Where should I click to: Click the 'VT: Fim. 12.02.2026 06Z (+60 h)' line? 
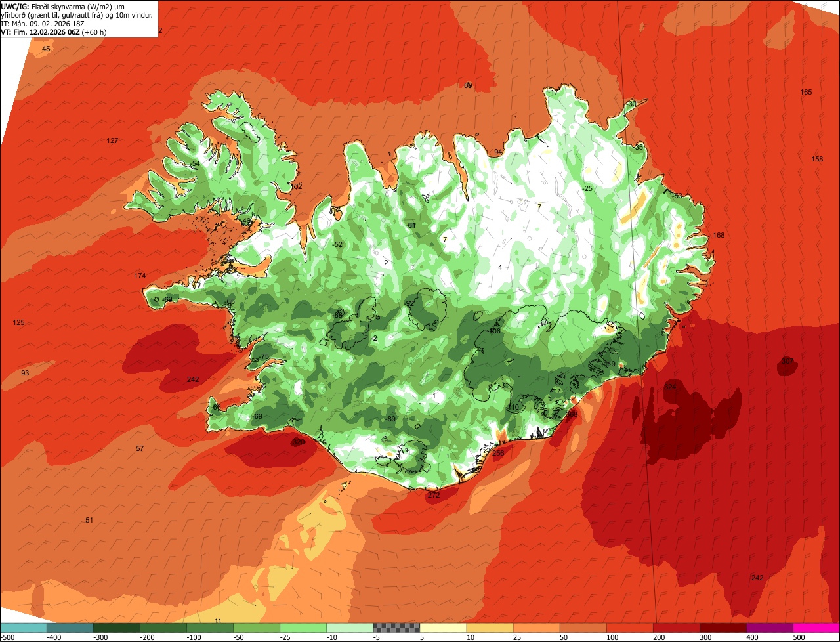coord(54,32)
